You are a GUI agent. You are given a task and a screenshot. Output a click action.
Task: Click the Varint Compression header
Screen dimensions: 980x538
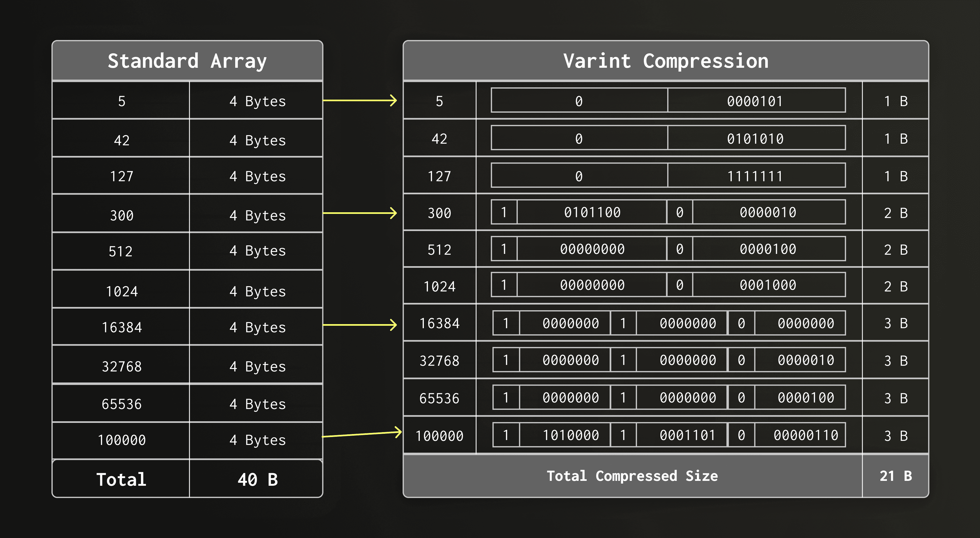tap(666, 61)
